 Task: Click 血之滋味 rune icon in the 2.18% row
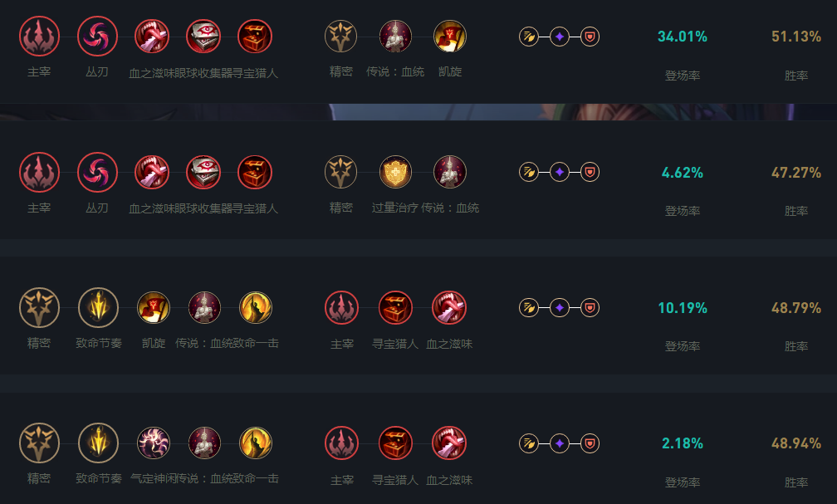[449, 443]
